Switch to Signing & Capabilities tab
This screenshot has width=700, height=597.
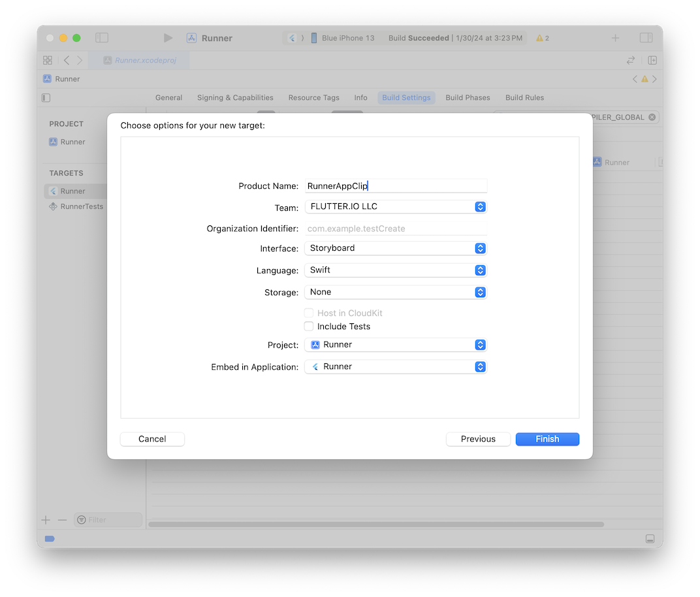235,97
